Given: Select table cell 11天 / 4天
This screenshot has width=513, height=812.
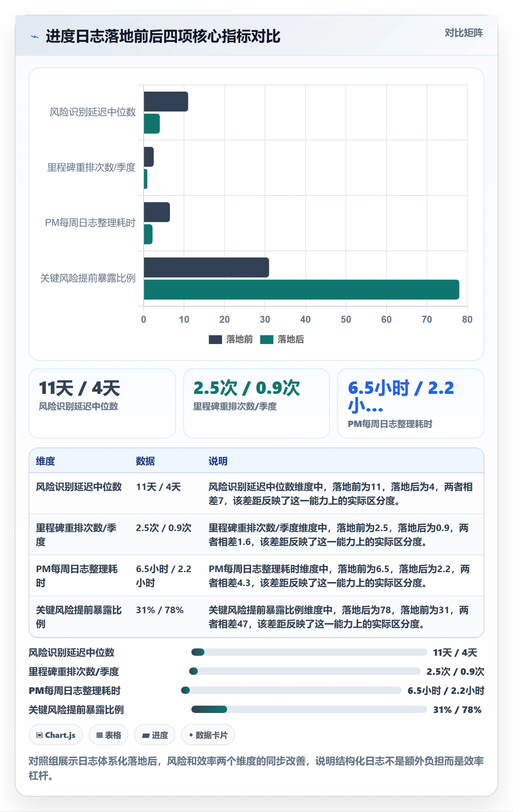Looking at the screenshot, I should (158, 487).
